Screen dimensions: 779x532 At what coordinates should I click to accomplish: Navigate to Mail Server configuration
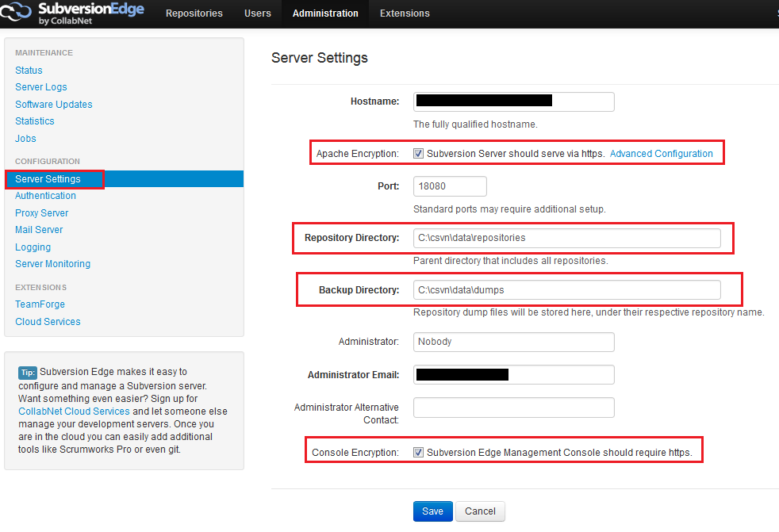39,230
